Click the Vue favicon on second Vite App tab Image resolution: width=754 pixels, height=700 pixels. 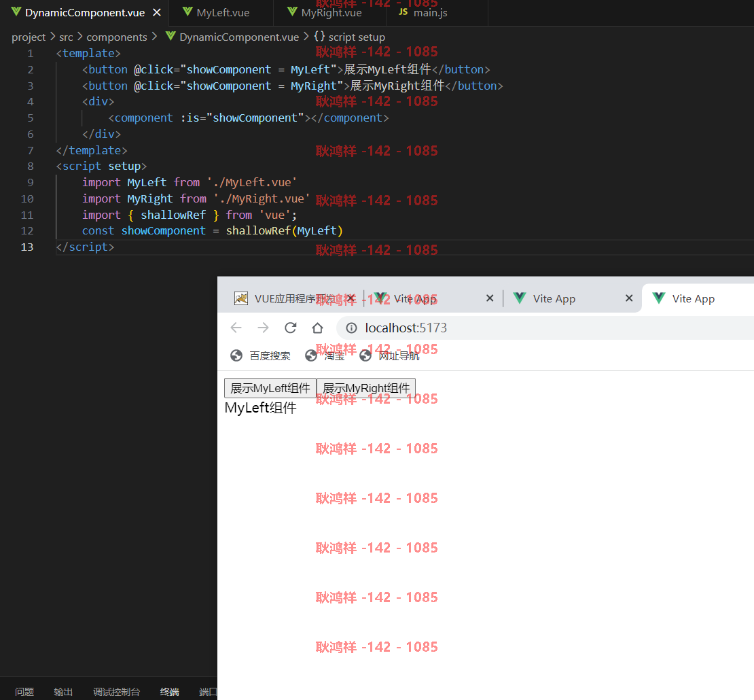[520, 298]
